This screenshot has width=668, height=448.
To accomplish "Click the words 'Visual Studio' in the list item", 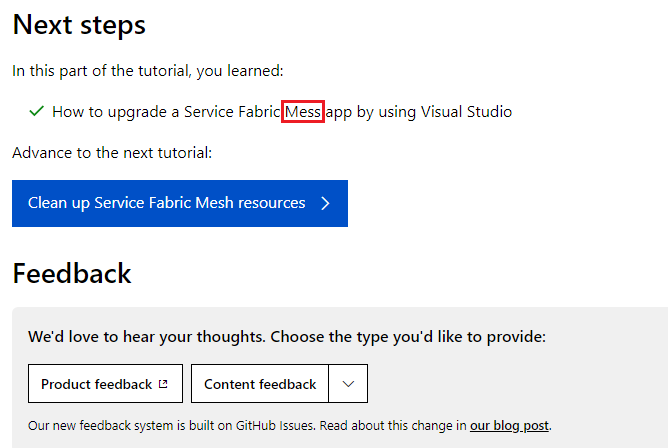I will [466, 112].
